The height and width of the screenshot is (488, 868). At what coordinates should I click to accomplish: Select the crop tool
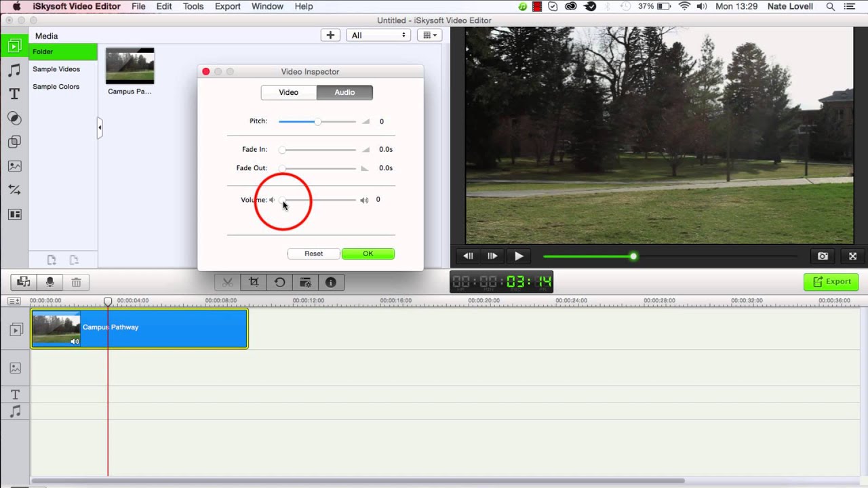[254, 283]
